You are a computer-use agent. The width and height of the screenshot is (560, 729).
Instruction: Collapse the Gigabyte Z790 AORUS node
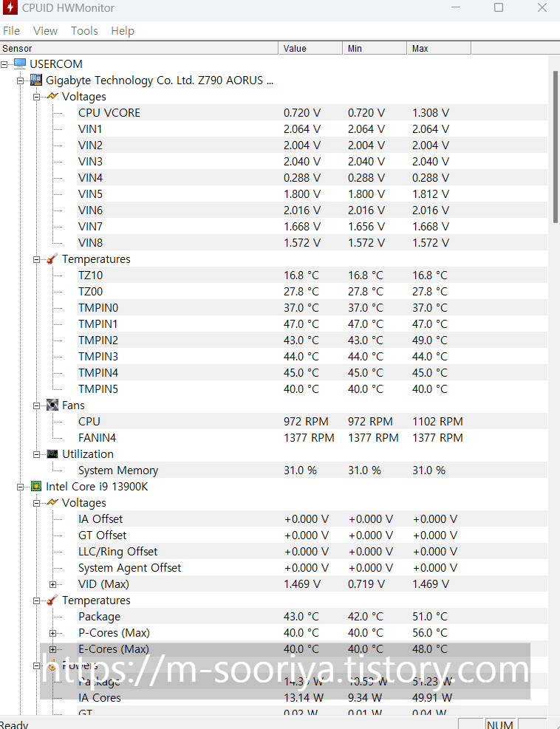21,81
